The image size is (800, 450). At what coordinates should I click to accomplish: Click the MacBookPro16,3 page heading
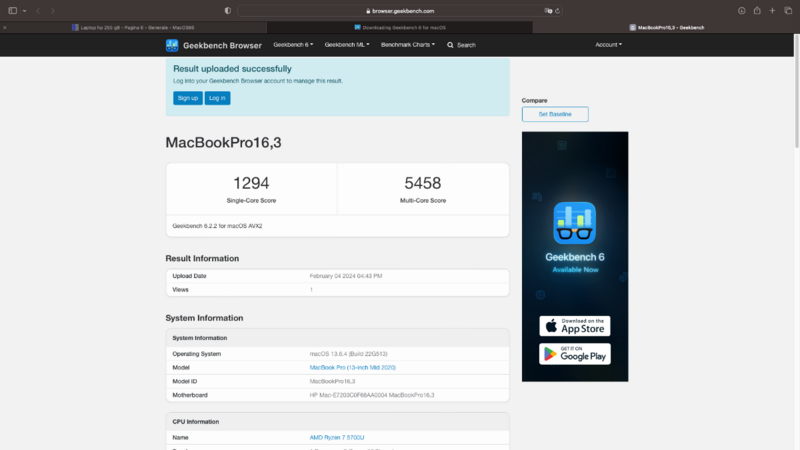[x=223, y=142]
